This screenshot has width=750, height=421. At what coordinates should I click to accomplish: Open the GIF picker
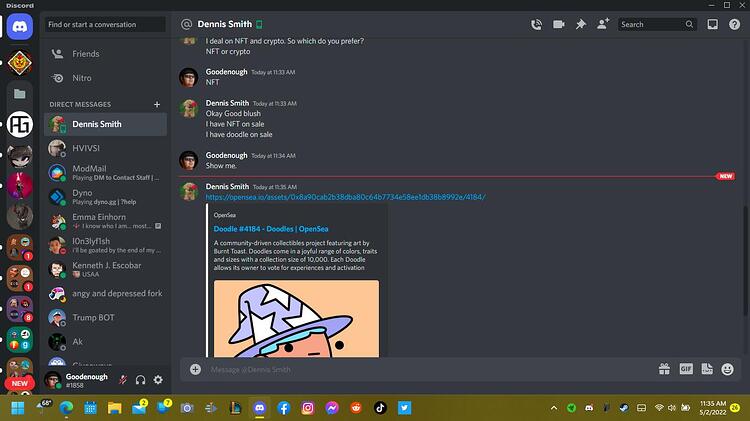[x=686, y=369]
